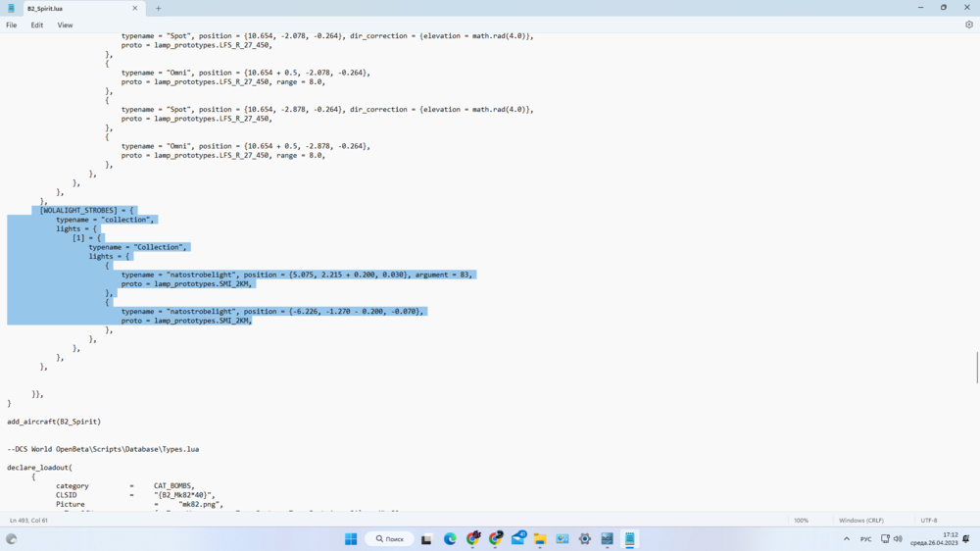The image size is (980, 551).
Task: Click the Notepad app icon in title bar
Action: (x=11, y=8)
